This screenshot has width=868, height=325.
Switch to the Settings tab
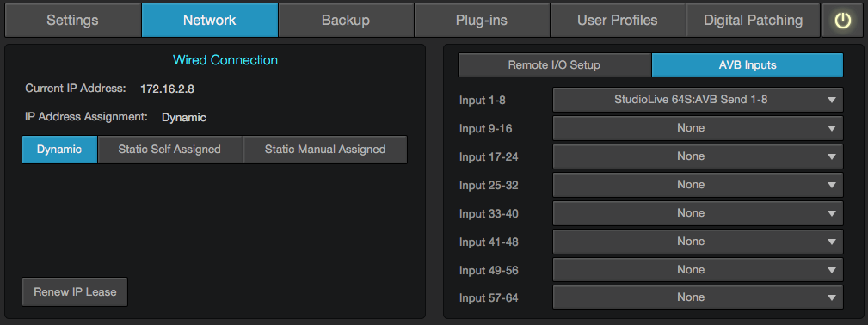[72, 21]
